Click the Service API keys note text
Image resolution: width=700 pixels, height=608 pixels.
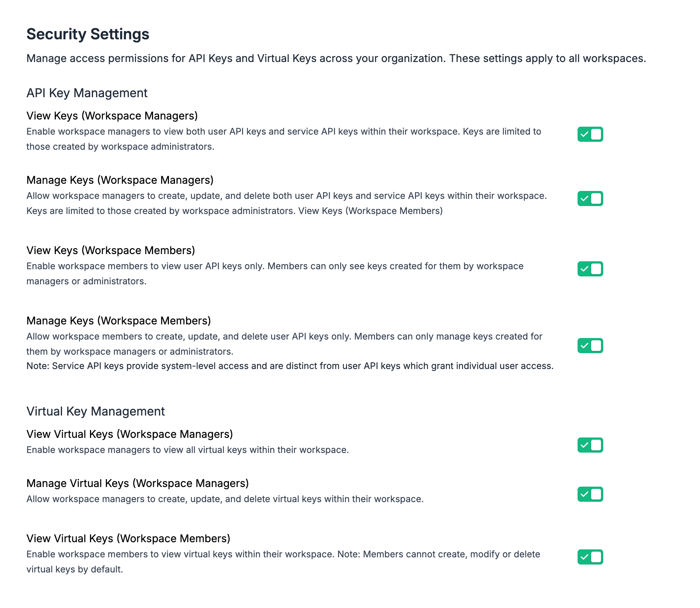click(x=290, y=366)
